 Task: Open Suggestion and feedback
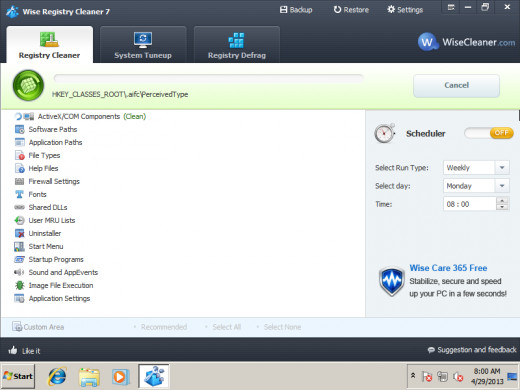[x=472, y=350]
